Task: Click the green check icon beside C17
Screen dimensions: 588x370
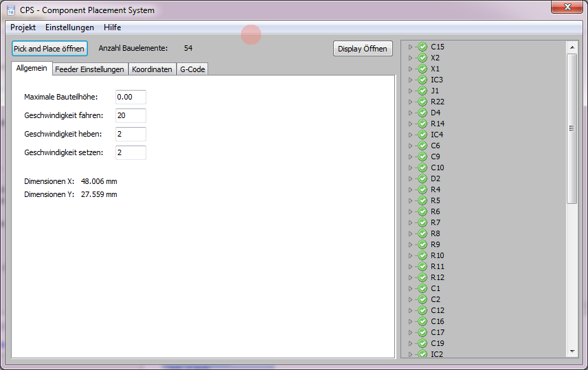Action: 422,332
